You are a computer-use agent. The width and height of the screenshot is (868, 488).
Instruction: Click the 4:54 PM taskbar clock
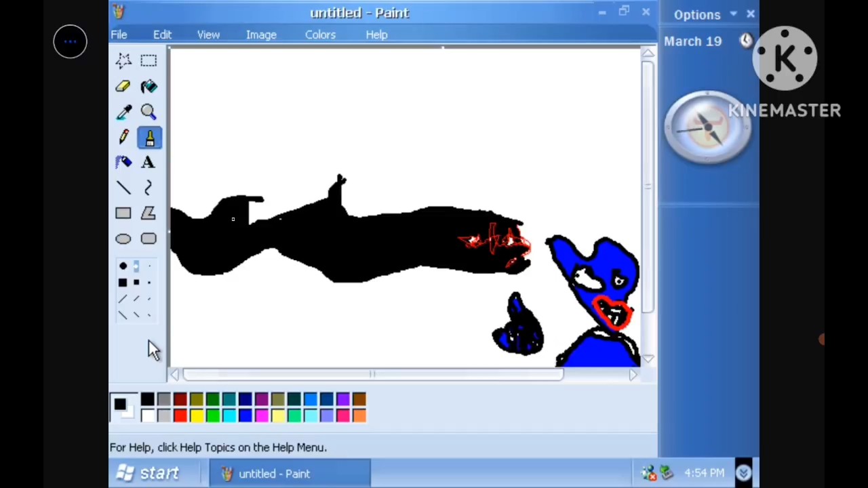704,473
